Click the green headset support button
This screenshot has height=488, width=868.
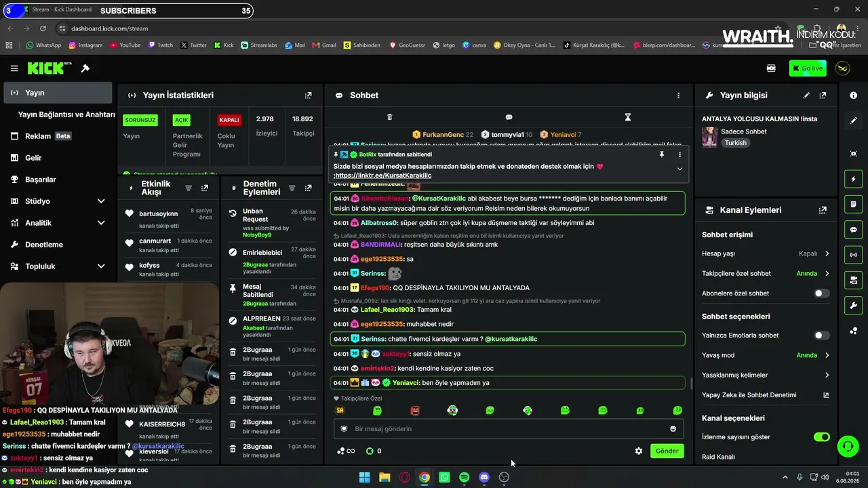(x=848, y=447)
